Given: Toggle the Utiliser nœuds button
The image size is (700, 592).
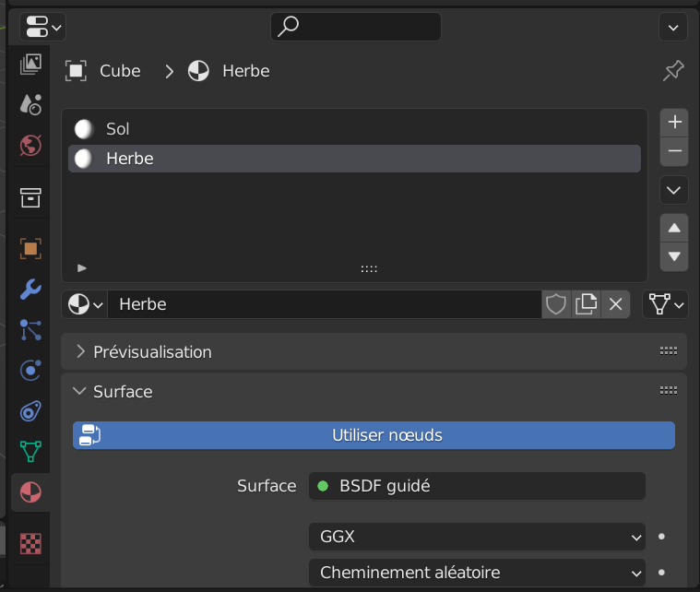Looking at the screenshot, I should point(374,435).
